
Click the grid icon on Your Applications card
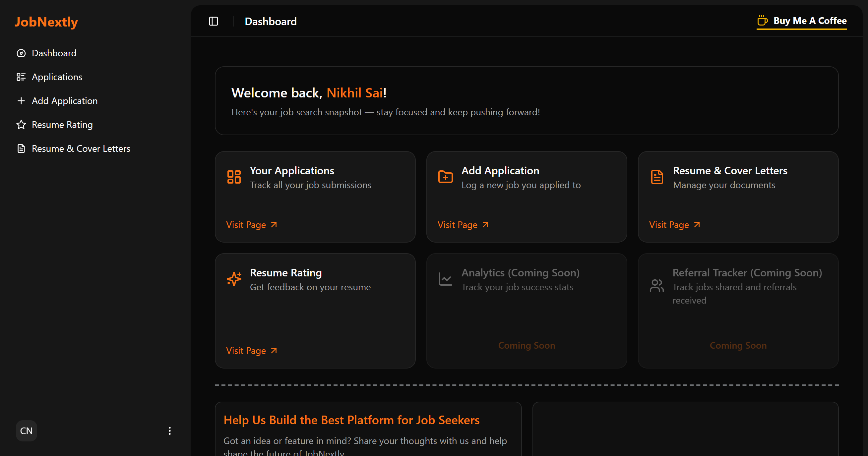click(x=234, y=177)
